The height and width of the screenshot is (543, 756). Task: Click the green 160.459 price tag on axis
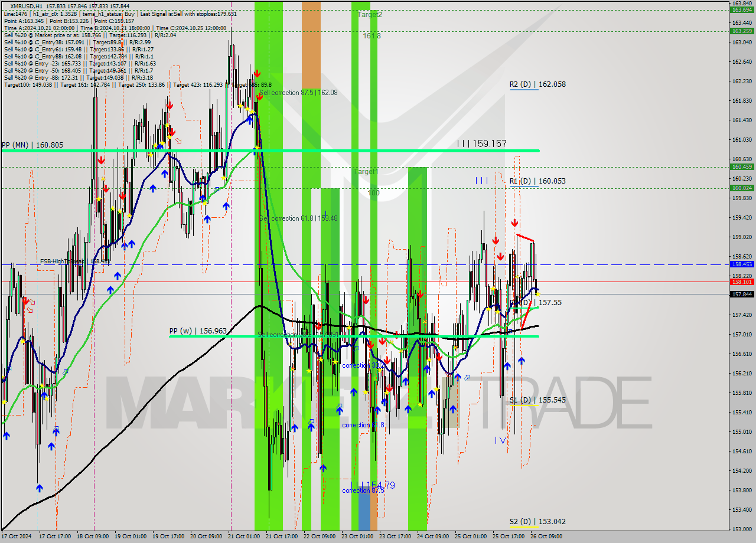(x=742, y=167)
